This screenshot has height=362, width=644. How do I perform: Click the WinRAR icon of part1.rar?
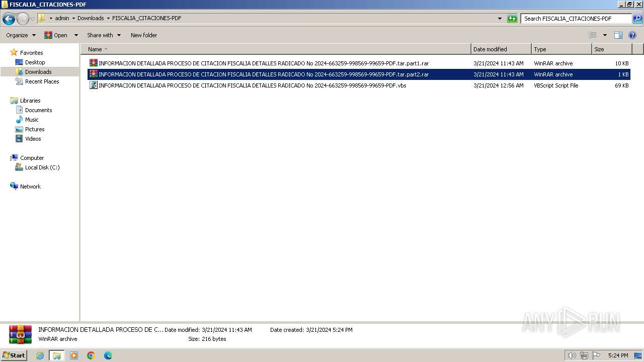[94, 63]
